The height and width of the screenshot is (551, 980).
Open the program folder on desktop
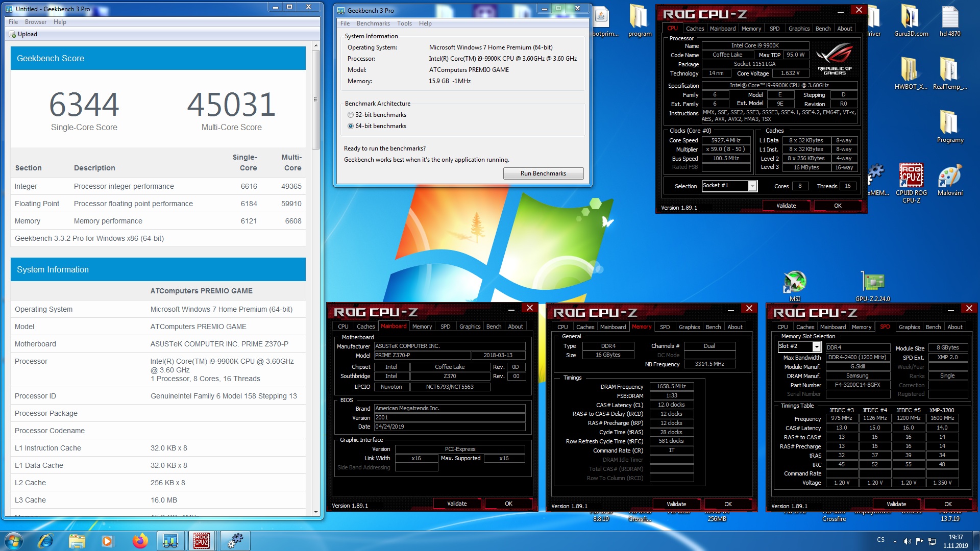point(640,20)
